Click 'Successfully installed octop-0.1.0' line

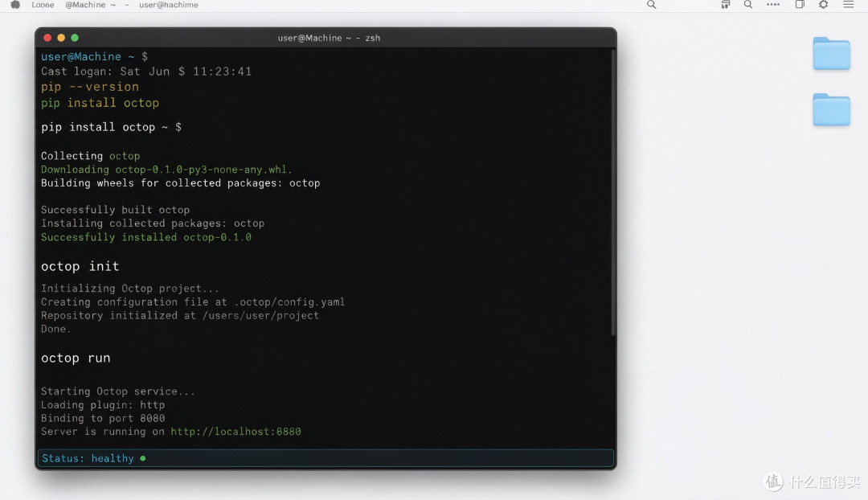146,237
